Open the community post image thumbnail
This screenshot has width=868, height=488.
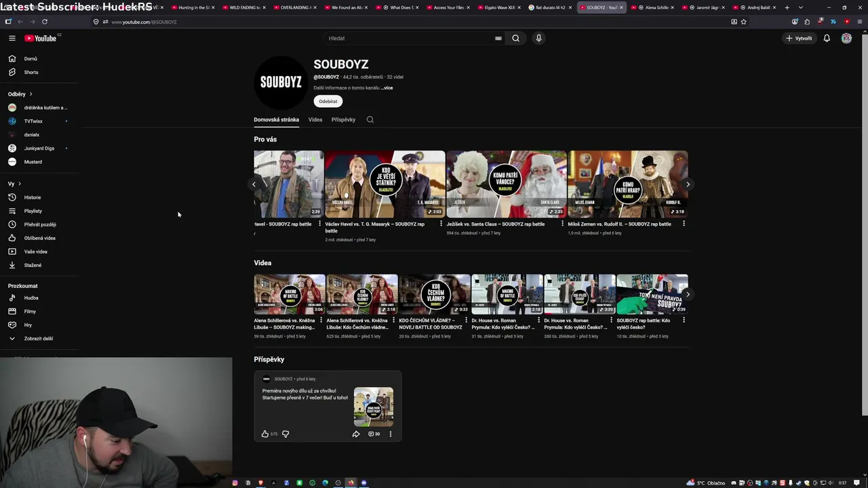pos(374,407)
